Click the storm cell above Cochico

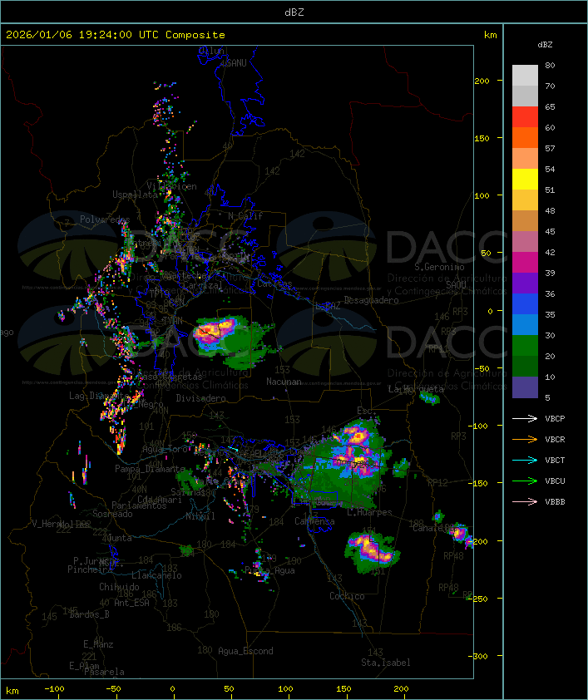[371, 550]
